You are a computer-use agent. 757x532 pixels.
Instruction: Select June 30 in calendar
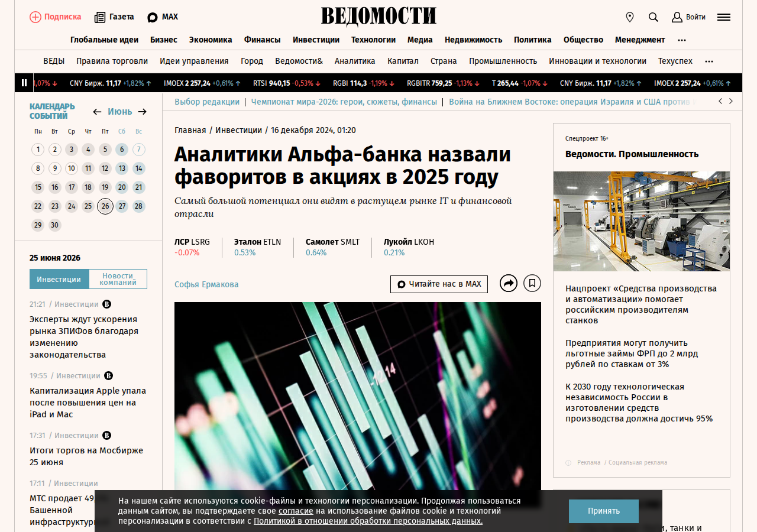coord(55,225)
